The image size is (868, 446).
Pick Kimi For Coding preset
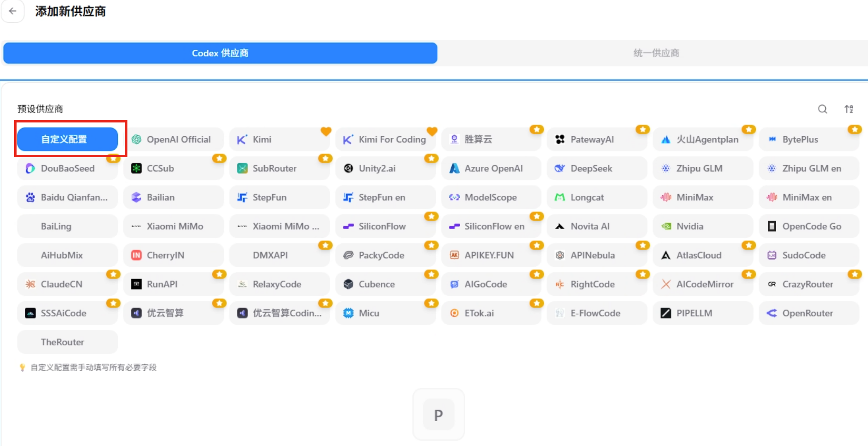click(x=385, y=139)
